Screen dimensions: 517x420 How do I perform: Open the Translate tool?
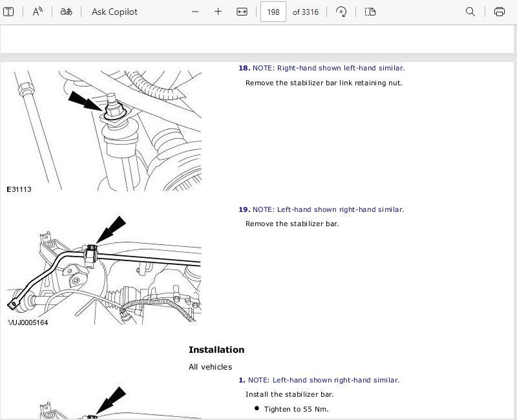66,12
